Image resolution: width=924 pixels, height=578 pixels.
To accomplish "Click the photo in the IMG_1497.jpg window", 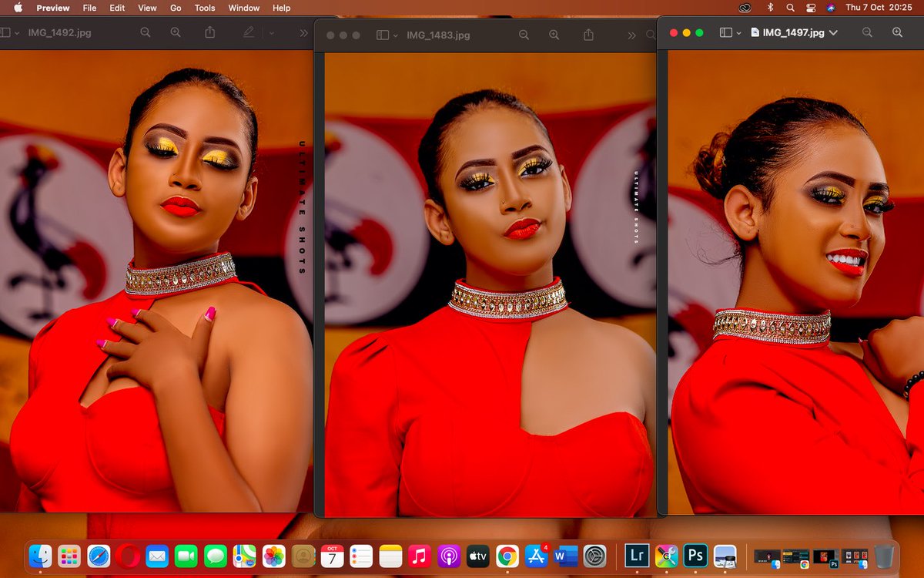I will coord(795,282).
